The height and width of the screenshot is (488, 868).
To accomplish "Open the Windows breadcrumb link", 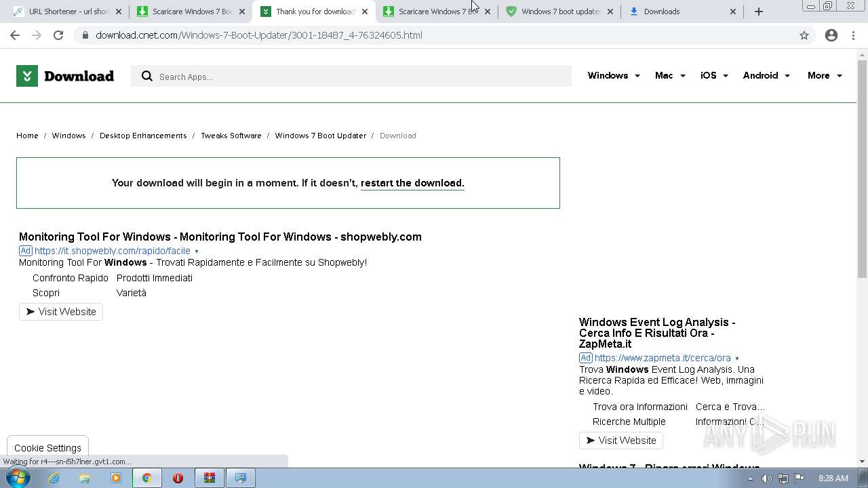I will point(68,136).
